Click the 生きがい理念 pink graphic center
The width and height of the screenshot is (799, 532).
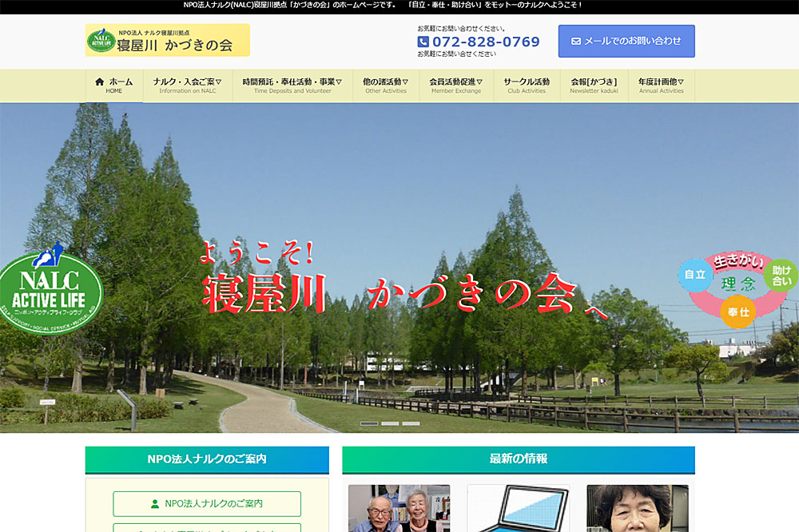[737, 284]
